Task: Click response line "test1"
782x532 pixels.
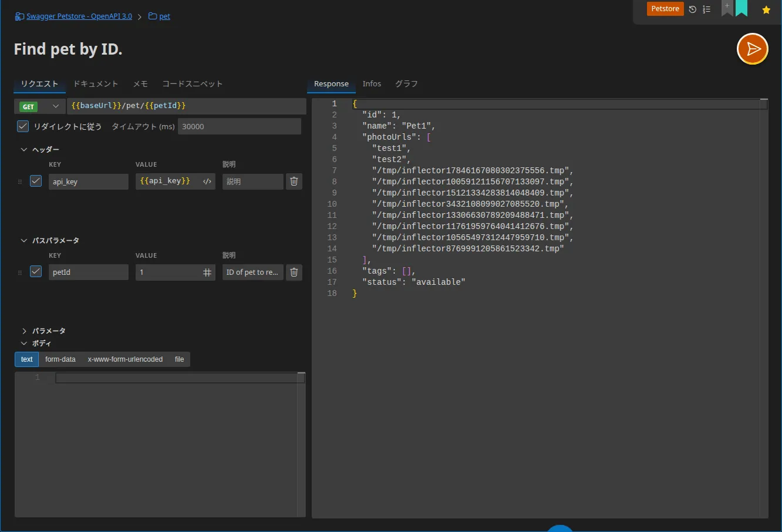Action: (392, 149)
